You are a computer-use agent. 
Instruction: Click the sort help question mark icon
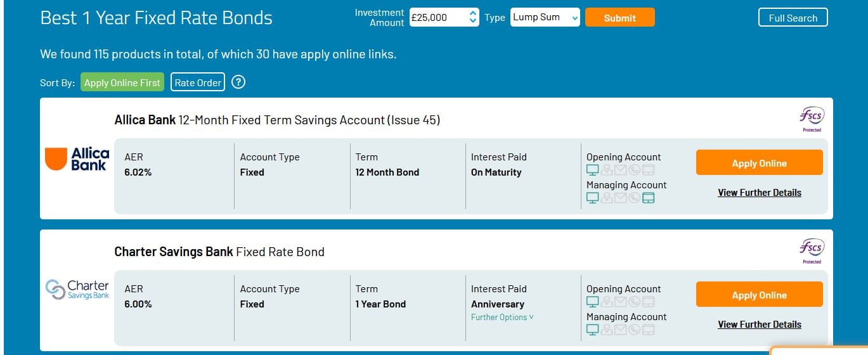click(x=238, y=82)
